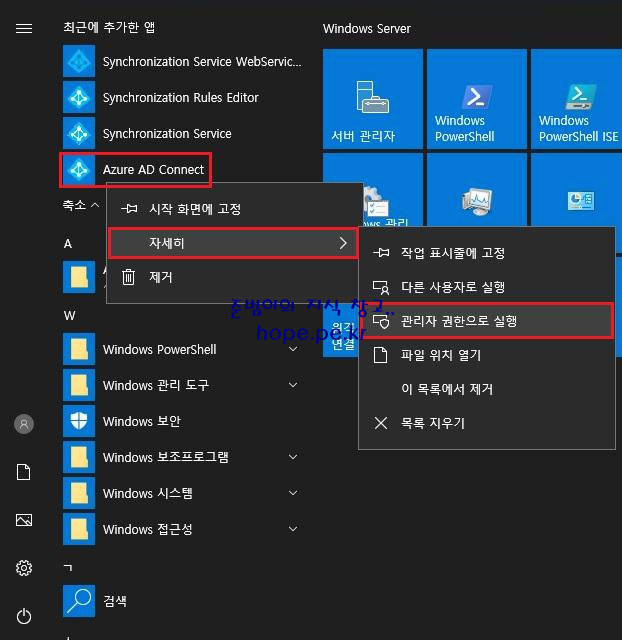Open the performance monitor tile icon
This screenshot has height=640, width=622.
[x=477, y=201]
